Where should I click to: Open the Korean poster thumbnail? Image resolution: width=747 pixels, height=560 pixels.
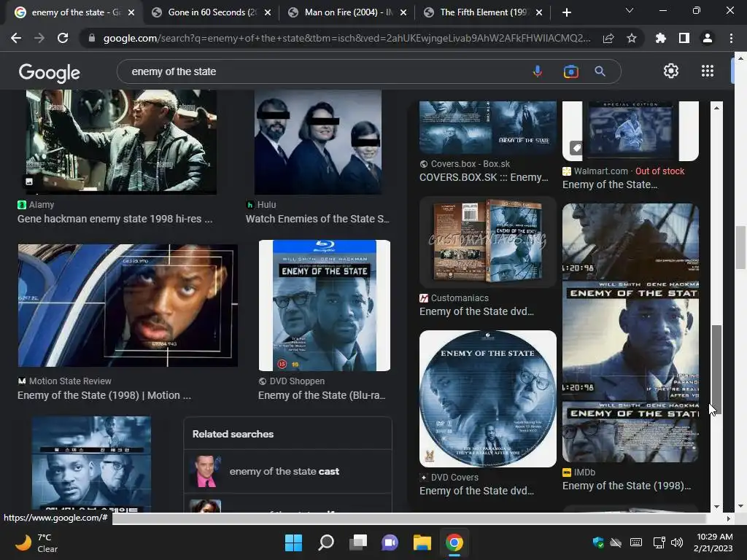coord(91,464)
